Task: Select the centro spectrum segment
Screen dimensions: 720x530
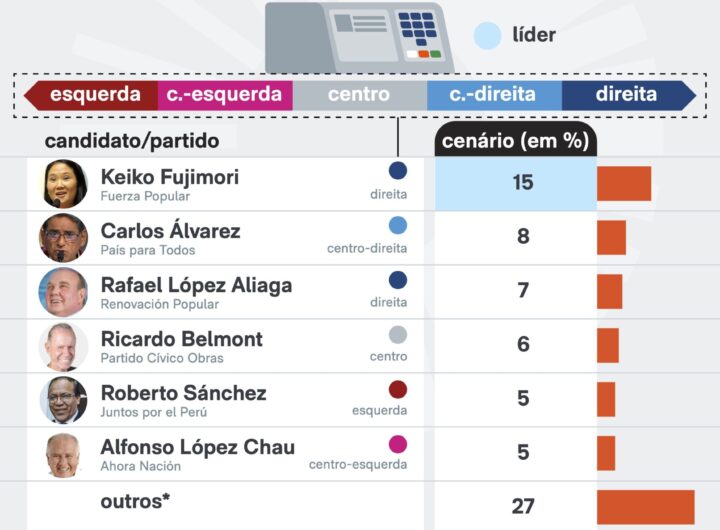Action: 359,95
